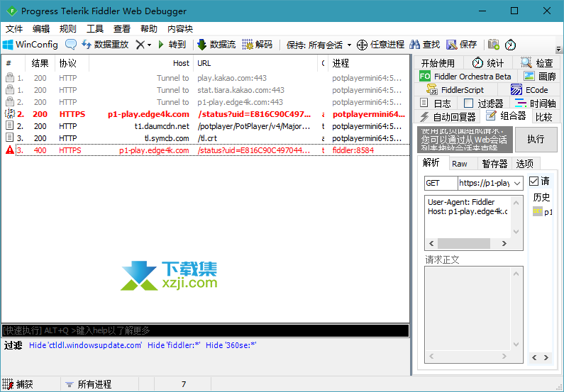Click the X remove sessions icon

[x=140, y=45]
